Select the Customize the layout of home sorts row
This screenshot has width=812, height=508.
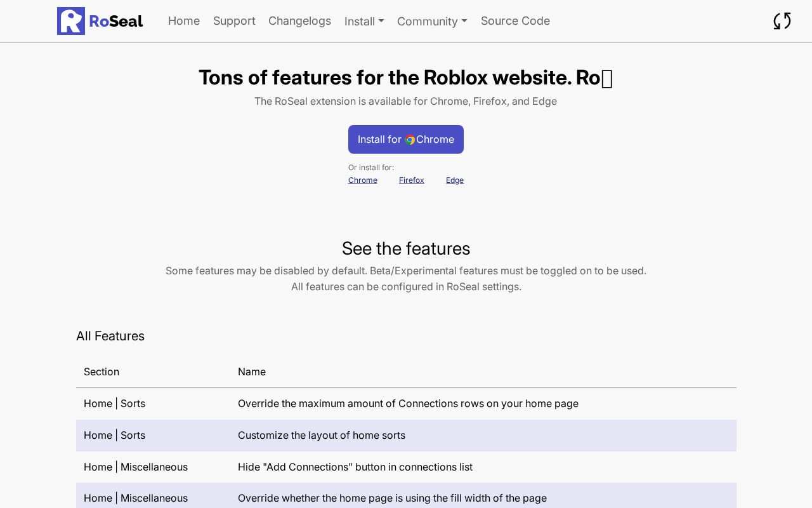[x=406, y=435]
